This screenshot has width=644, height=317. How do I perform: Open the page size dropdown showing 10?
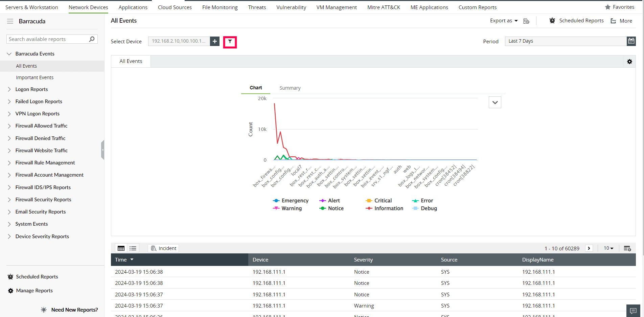608,248
